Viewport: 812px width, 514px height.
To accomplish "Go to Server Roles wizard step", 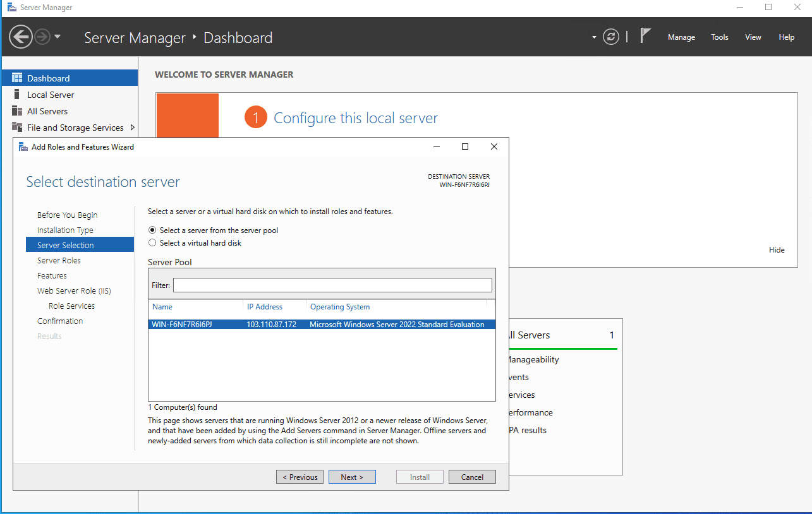I will pos(59,261).
